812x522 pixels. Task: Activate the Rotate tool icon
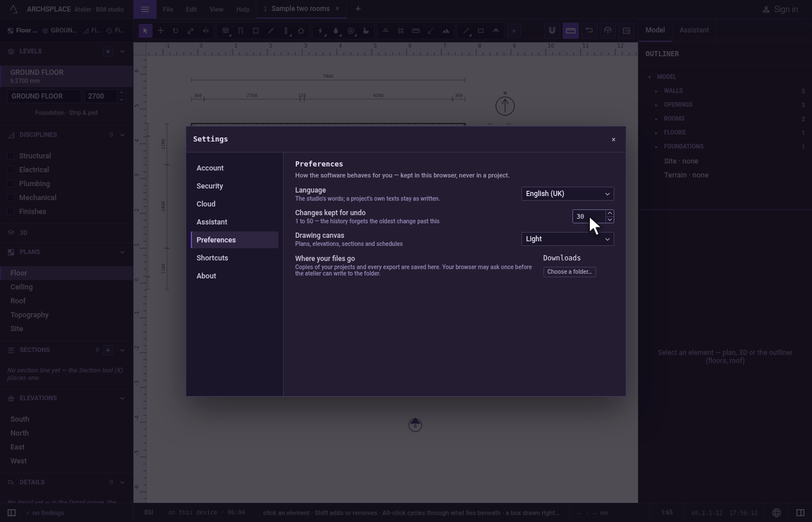tap(176, 31)
